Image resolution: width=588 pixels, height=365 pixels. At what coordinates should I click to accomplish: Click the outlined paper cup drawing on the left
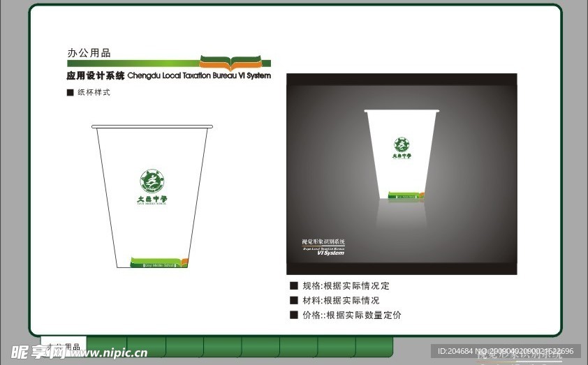(x=152, y=196)
